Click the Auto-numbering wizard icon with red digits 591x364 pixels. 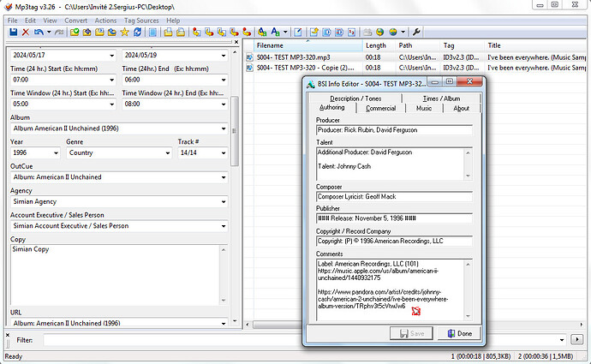tap(352, 33)
